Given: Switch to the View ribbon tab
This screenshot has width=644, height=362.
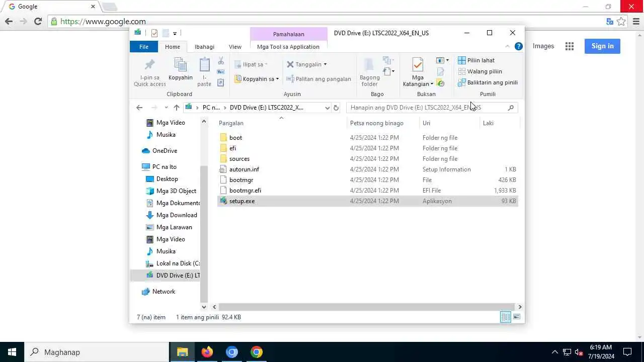Looking at the screenshot, I should pyautogui.click(x=235, y=47).
